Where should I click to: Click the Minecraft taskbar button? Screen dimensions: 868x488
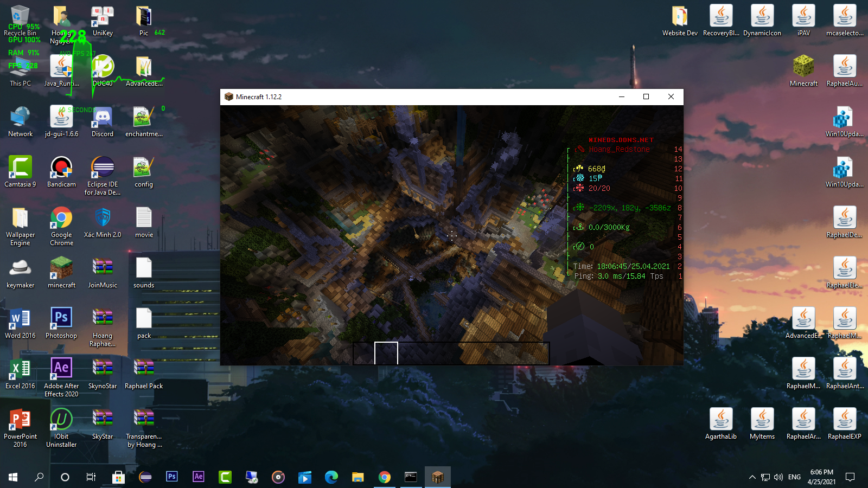pyautogui.click(x=438, y=477)
